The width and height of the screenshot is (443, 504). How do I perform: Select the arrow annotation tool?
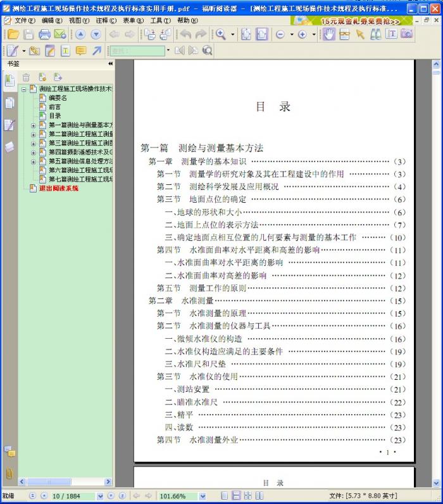97,51
